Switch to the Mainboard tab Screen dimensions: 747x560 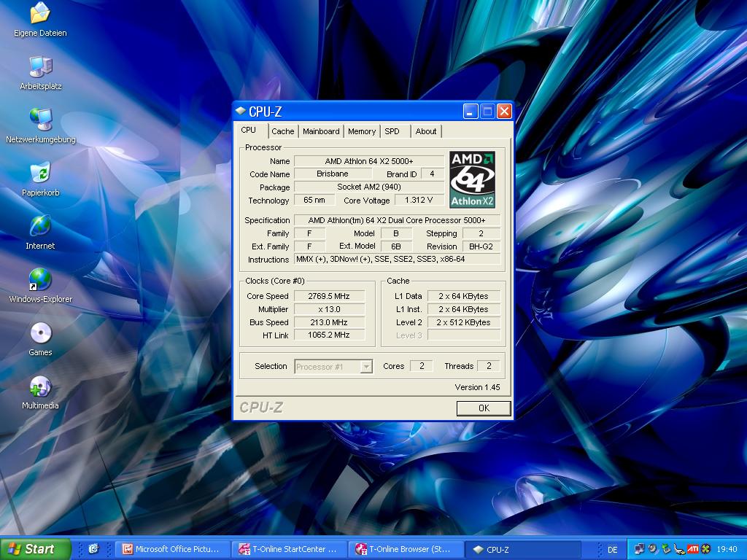click(321, 131)
